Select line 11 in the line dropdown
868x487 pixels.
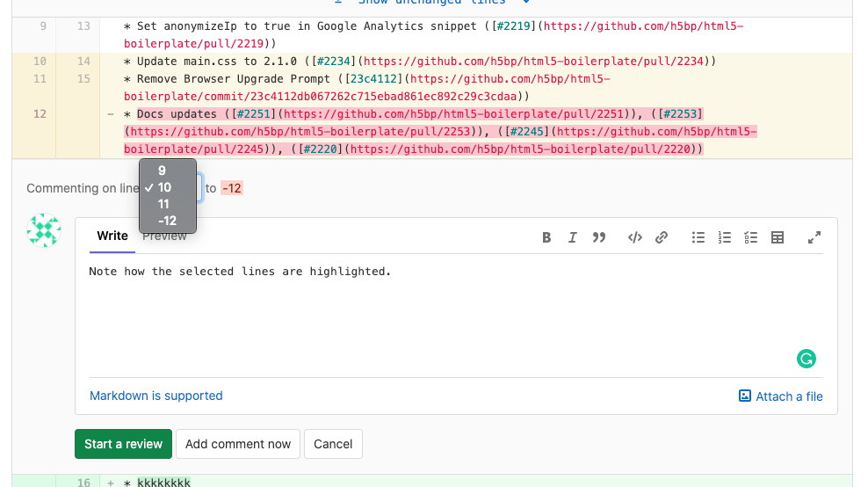point(163,204)
